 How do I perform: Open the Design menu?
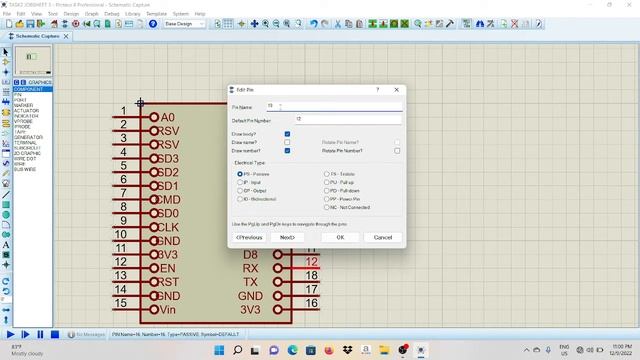(x=71, y=14)
